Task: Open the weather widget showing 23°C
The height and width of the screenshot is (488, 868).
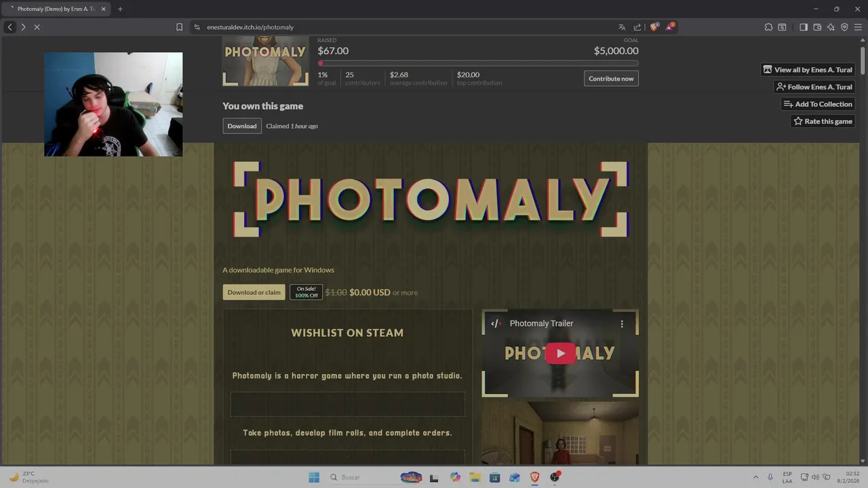Action: (27, 477)
